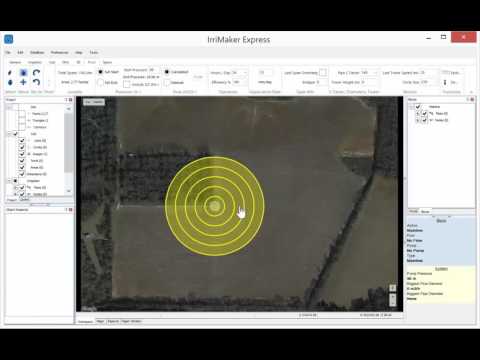This screenshot has height=360, width=480.
Task: Toggle the Pipes checkbox in right layers tree
Action: [x=424, y=113]
